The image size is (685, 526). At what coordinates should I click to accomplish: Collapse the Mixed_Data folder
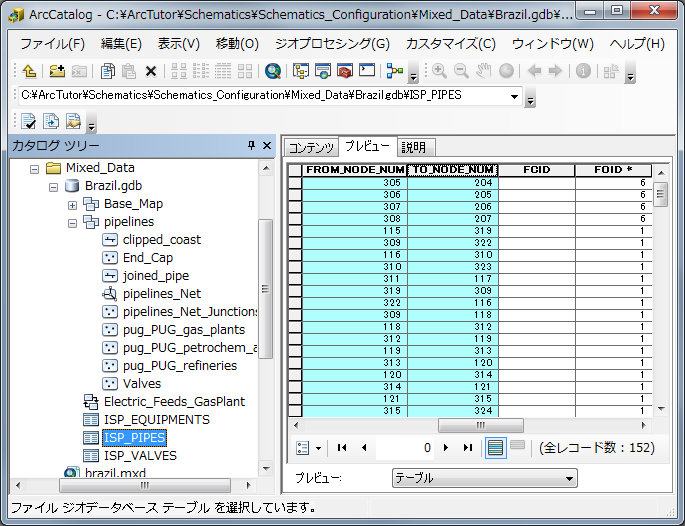35,169
